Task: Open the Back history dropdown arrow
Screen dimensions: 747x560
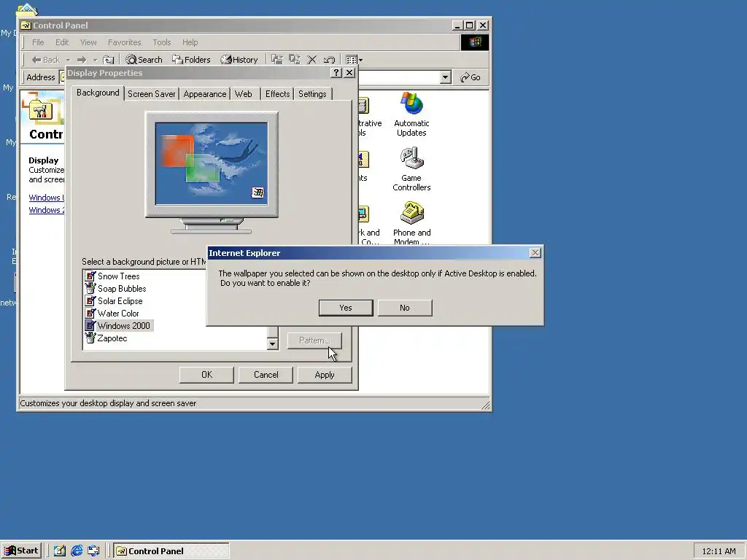Action: (68, 60)
